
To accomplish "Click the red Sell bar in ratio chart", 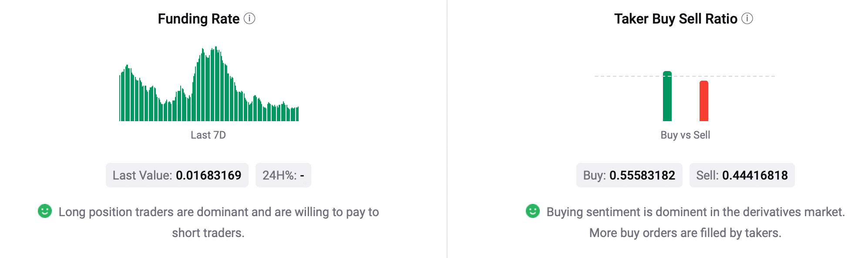I will [704, 101].
